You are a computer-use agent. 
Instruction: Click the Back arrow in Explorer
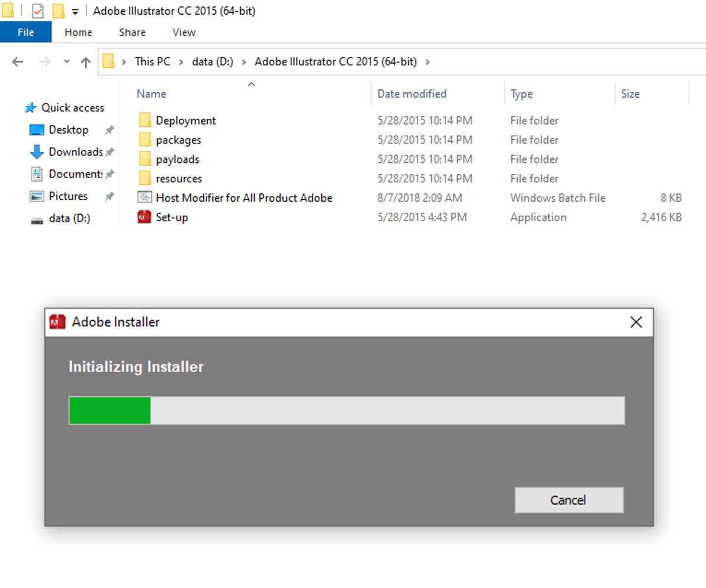pos(18,62)
